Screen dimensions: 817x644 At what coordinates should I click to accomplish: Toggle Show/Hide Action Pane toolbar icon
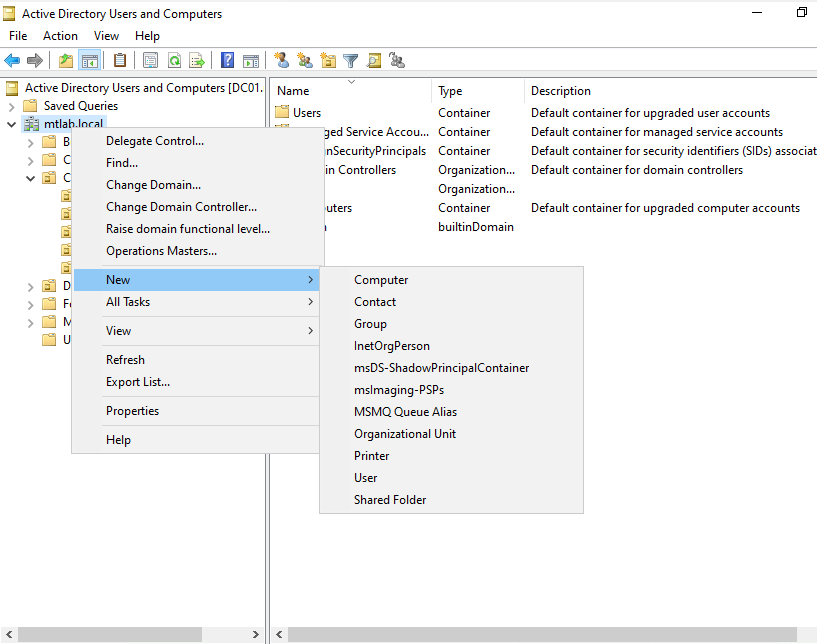click(251, 60)
